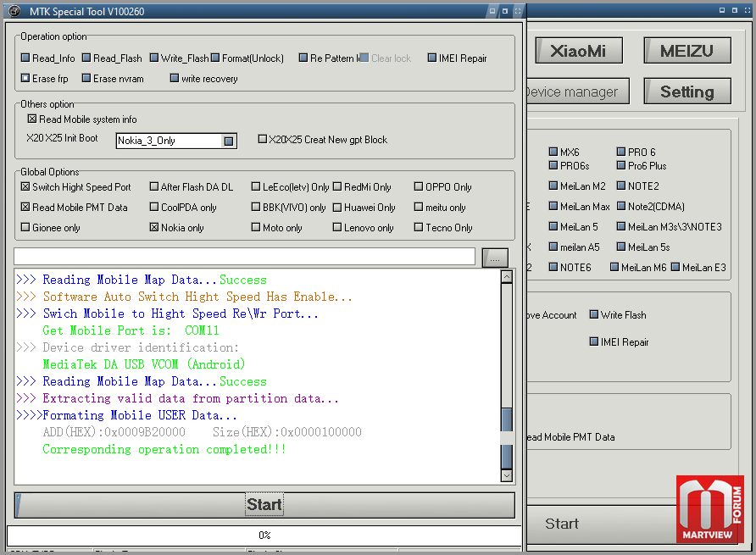This screenshot has width=756, height=555.
Task: Check the IMEI Repair option in Operation options
Action: click(432, 58)
